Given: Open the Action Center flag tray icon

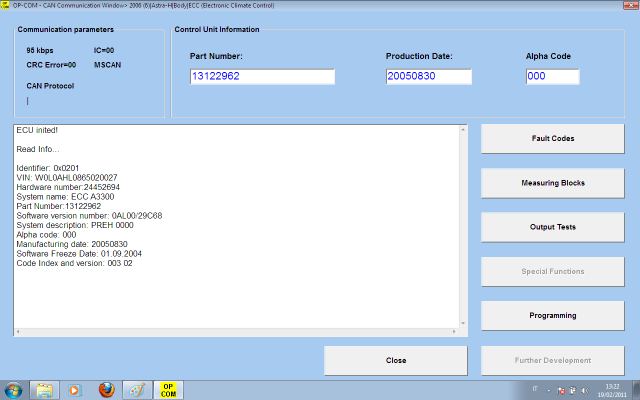Looking at the screenshot, I should 561,391.
